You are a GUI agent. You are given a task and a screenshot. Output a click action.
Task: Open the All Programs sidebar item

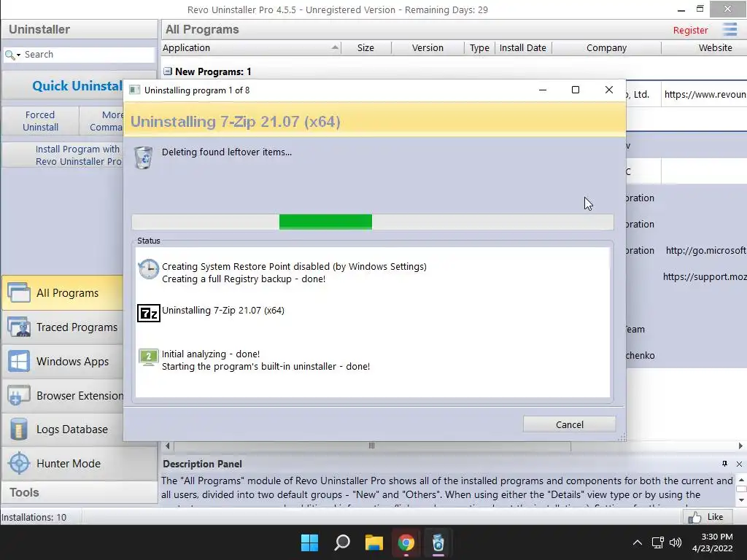click(63, 293)
